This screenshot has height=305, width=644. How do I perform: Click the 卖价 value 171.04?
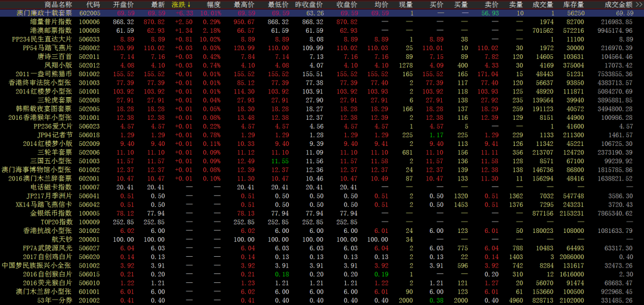488,74
